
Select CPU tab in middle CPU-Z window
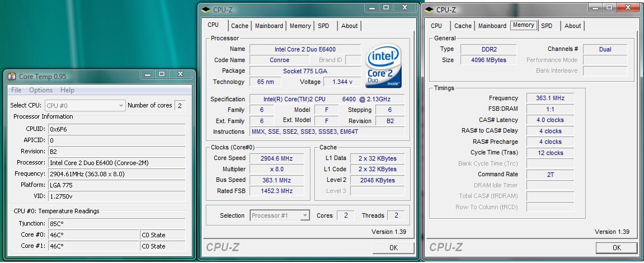tap(213, 25)
